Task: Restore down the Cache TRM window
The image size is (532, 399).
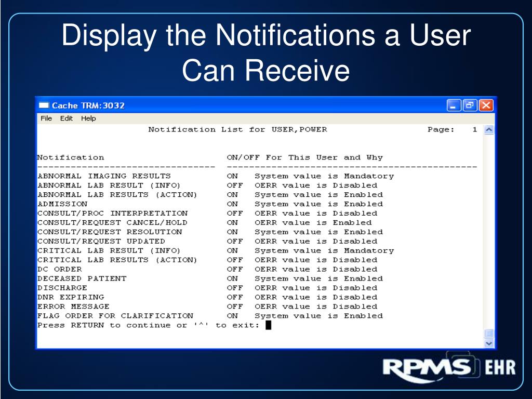Action: coord(470,105)
